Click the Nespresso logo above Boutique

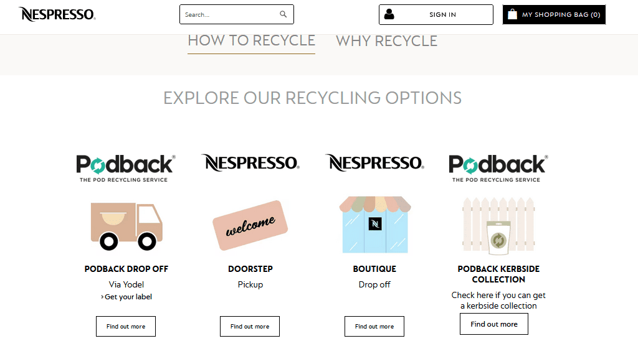[374, 163]
